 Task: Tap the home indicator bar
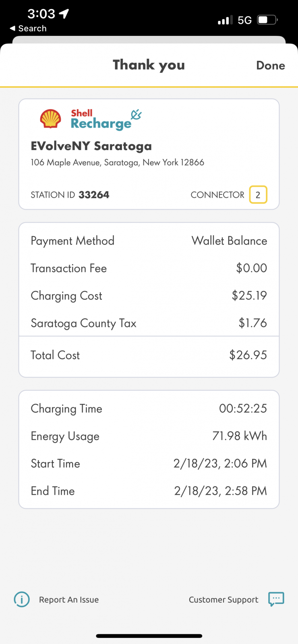point(149,636)
